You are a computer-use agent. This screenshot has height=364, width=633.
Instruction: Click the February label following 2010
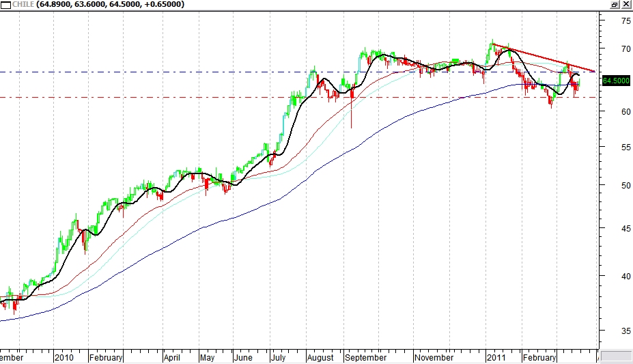[x=106, y=358]
